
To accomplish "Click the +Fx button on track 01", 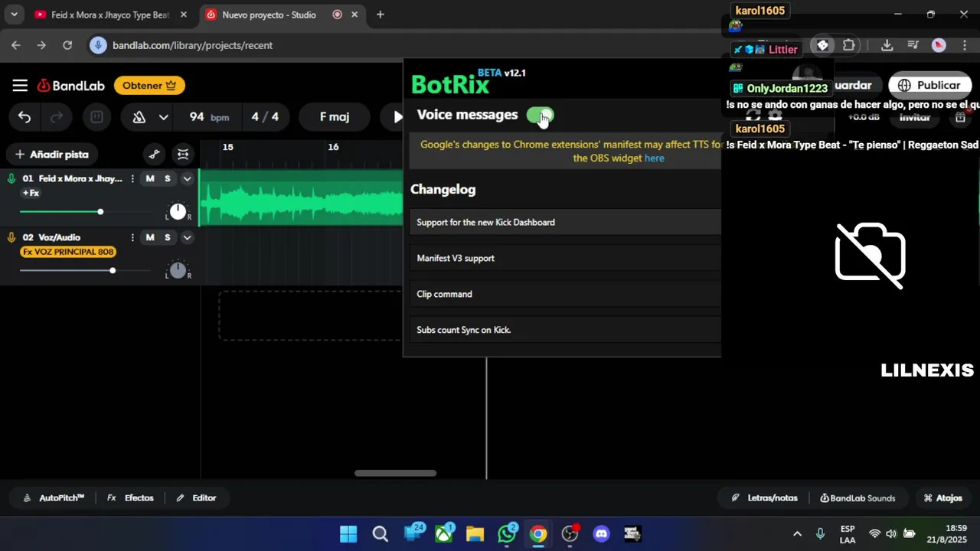I will point(31,193).
